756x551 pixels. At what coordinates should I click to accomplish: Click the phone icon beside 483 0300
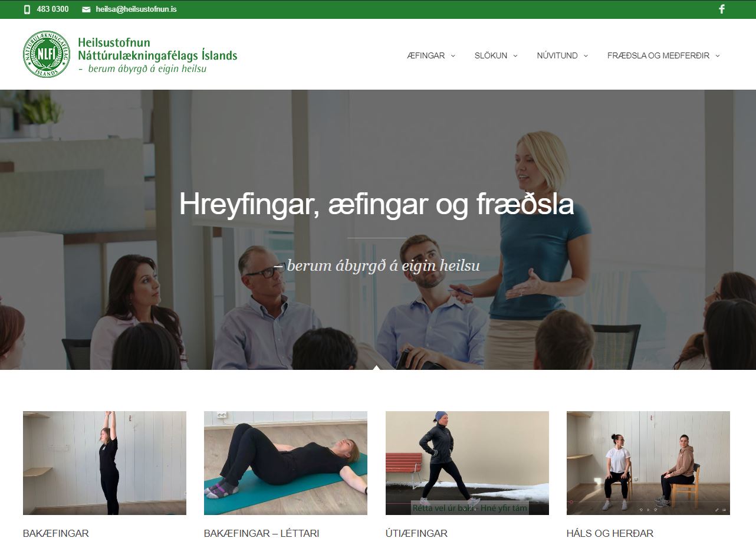pos(27,9)
